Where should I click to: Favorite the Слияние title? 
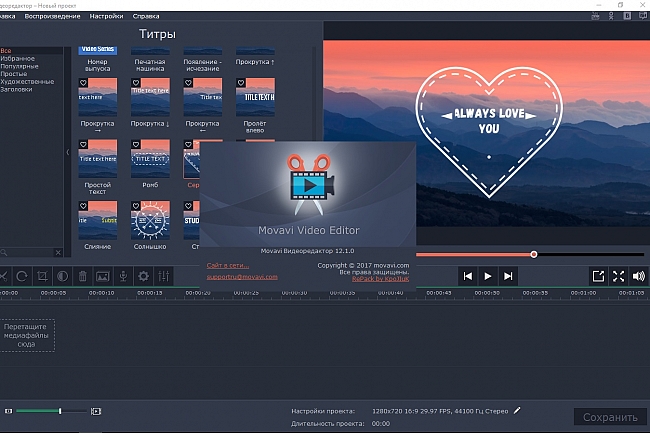[83, 206]
